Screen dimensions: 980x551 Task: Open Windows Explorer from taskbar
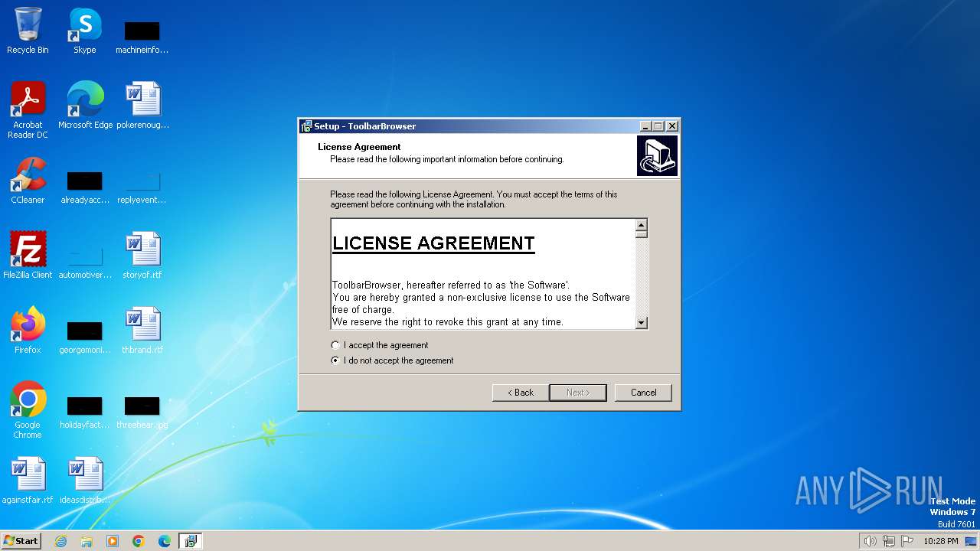point(87,541)
